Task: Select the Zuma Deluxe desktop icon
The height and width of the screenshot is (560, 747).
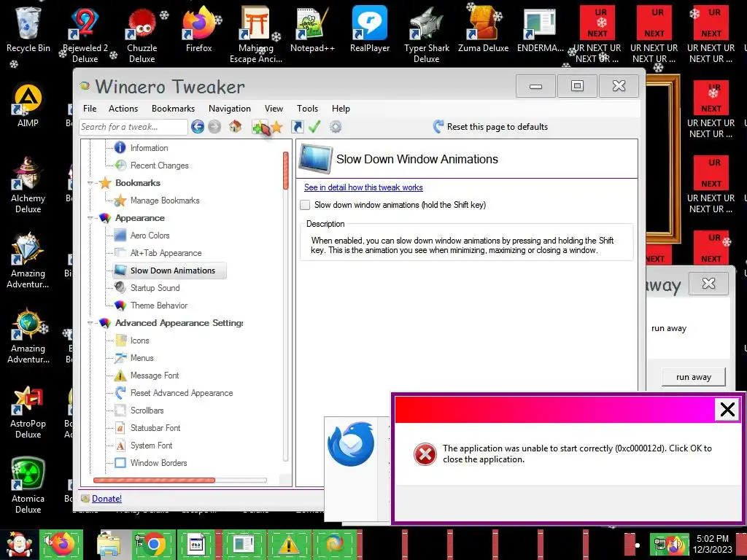Action: [x=483, y=30]
